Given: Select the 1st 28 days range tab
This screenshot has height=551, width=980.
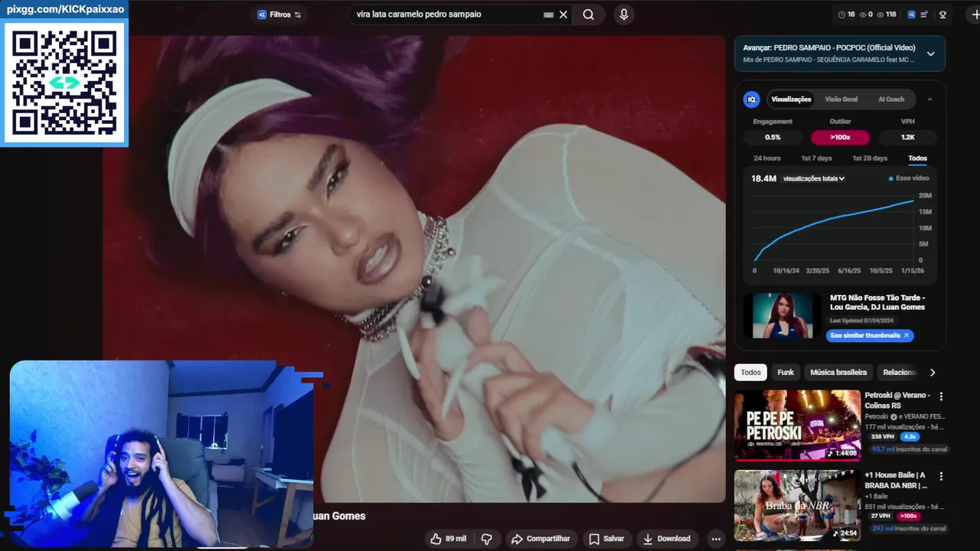Looking at the screenshot, I should 870,158.
